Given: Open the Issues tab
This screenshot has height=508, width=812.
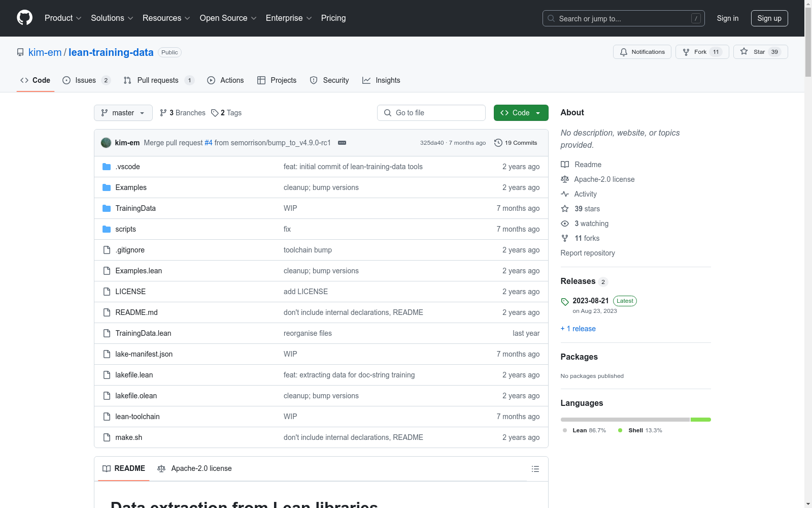Looking at the screenshot, I should (86, 80).
